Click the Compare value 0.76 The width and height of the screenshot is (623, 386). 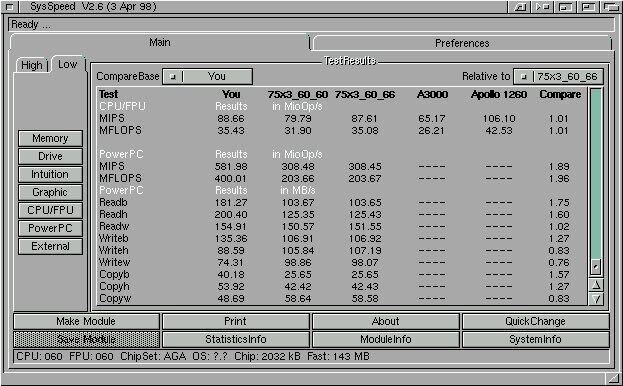pyautogui.click(x=559, y=262)
